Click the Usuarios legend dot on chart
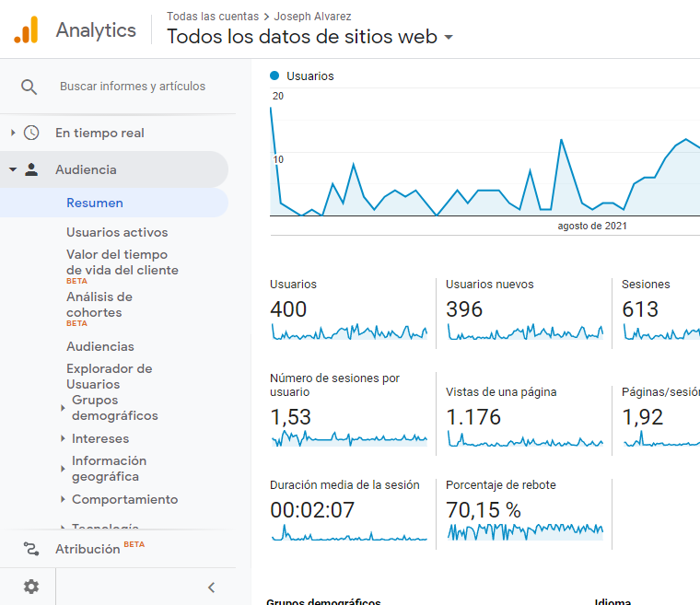The image size is (700, 605). pyautogui.click(x=274, y=76)
